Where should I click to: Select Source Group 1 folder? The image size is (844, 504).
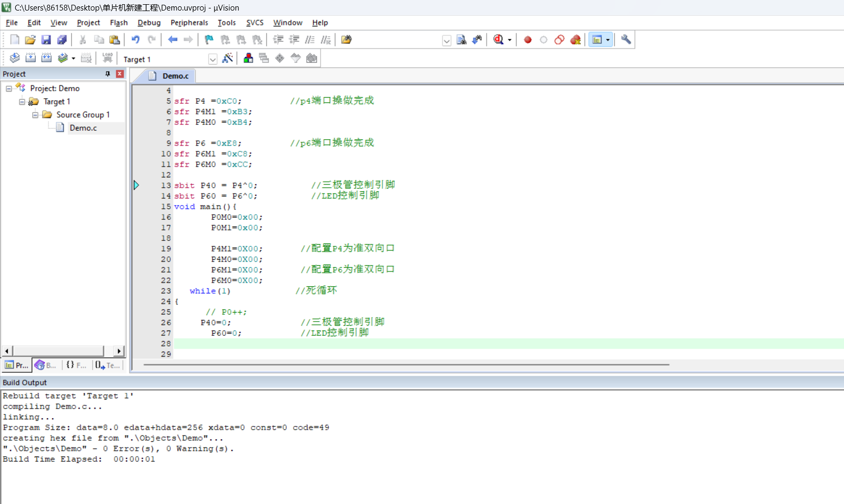(83, 115)
